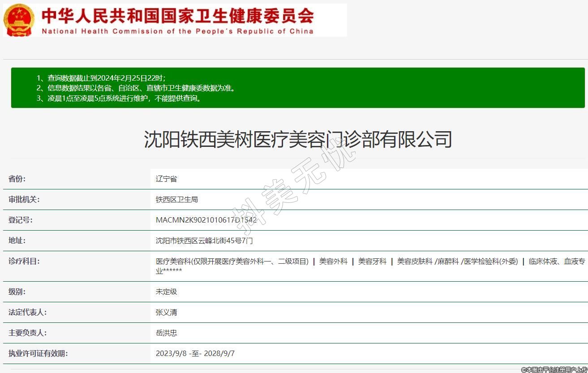Click the 执业许可证有效期 field label

point(38,353)
